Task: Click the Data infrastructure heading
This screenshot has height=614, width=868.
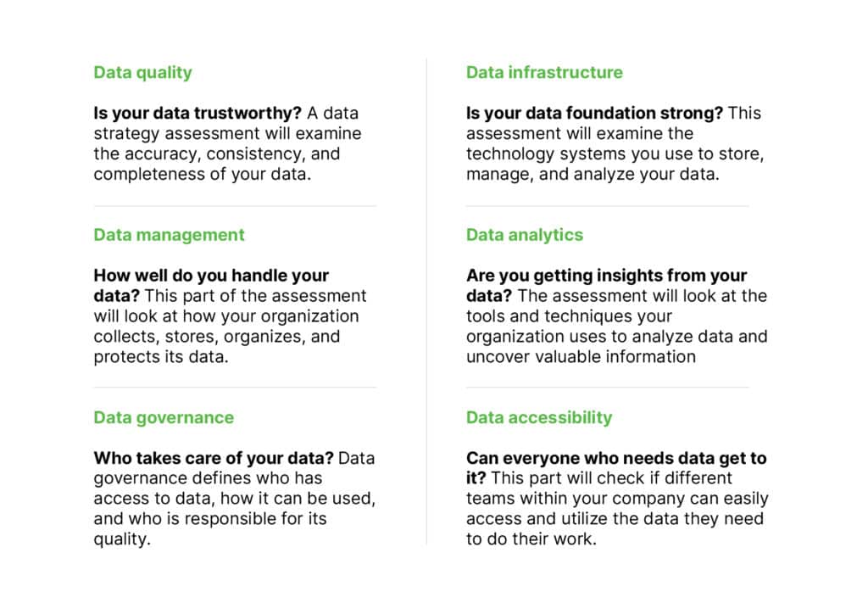Action: 544,73
